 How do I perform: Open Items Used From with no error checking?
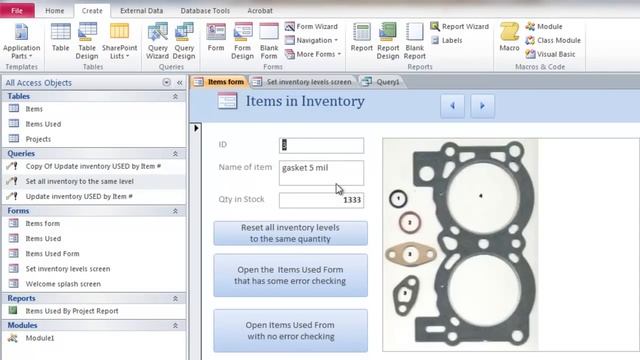pyautogui.click(x=290, y=331)
